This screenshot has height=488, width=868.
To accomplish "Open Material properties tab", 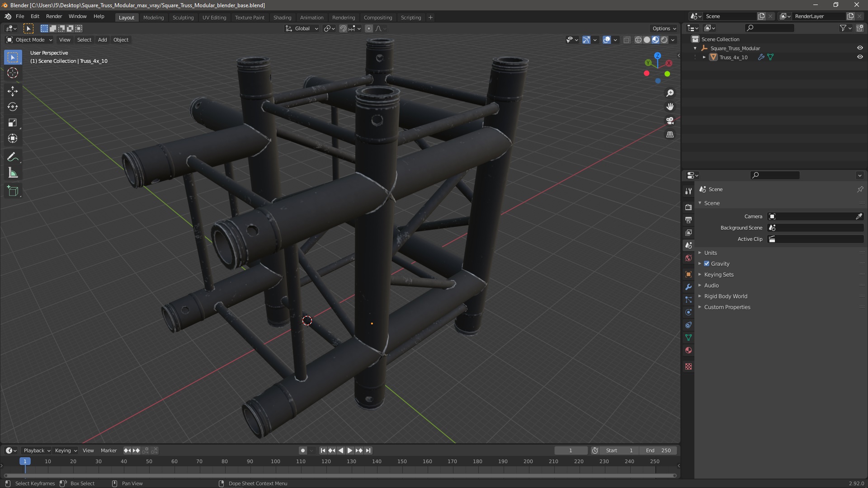I will click(689, 350).
